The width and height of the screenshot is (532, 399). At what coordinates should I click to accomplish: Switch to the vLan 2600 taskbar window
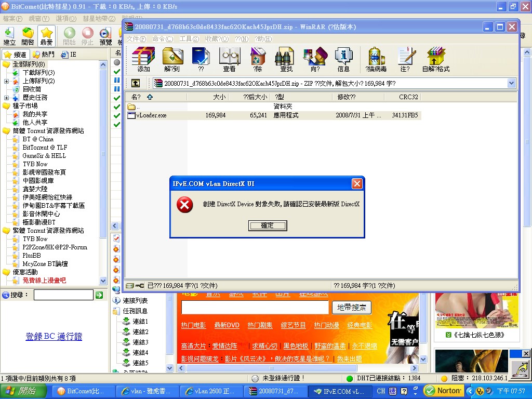click(x=211, y=391)
